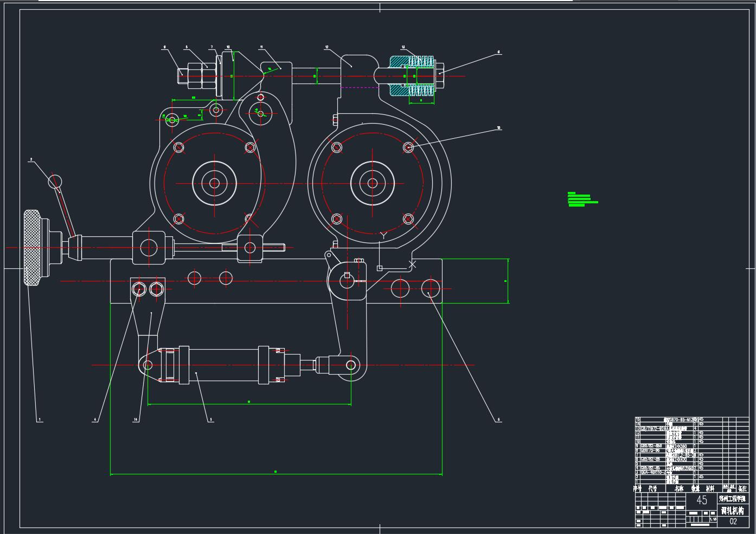Screen dimensions: 756x534
Task: Click the clevis pin at the cylinder rod end
Action: [x=350, y=365]
